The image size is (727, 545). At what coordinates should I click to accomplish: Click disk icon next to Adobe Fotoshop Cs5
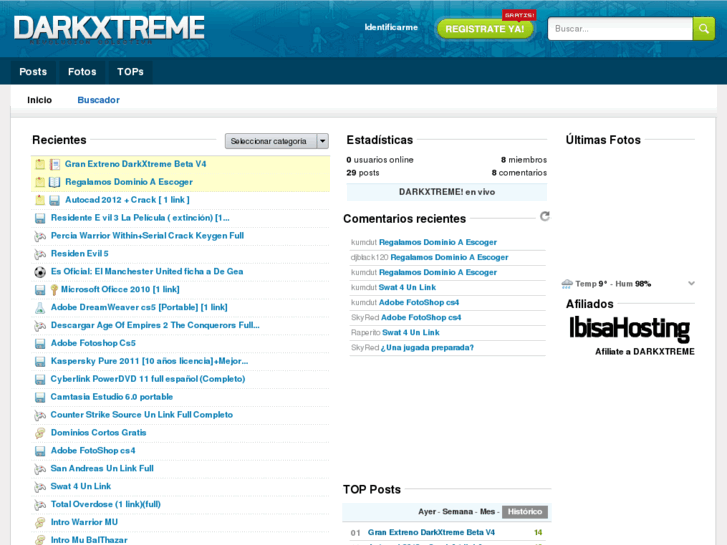pyautogui.click(x=40, y=344)
